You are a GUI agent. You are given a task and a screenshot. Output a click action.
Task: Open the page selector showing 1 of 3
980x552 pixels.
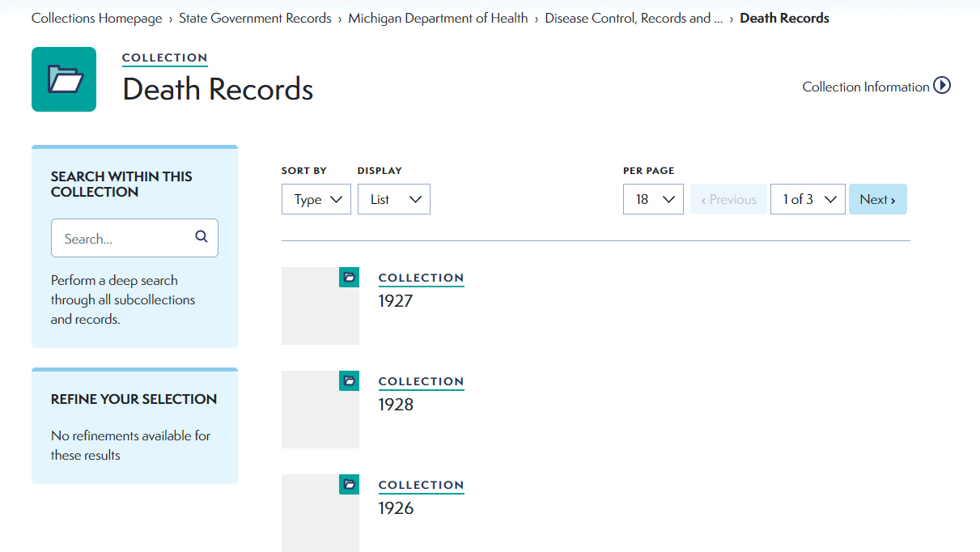808,198
